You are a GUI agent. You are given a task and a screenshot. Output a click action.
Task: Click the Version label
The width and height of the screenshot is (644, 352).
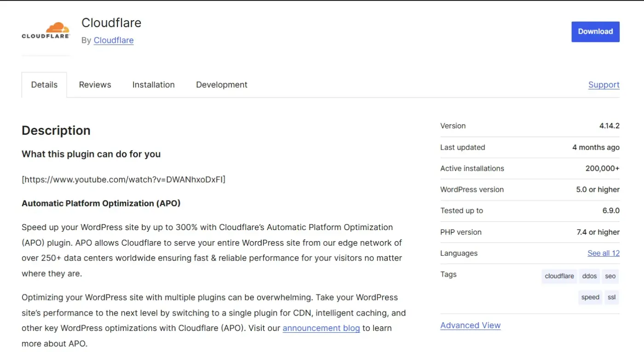coord(453,126)
